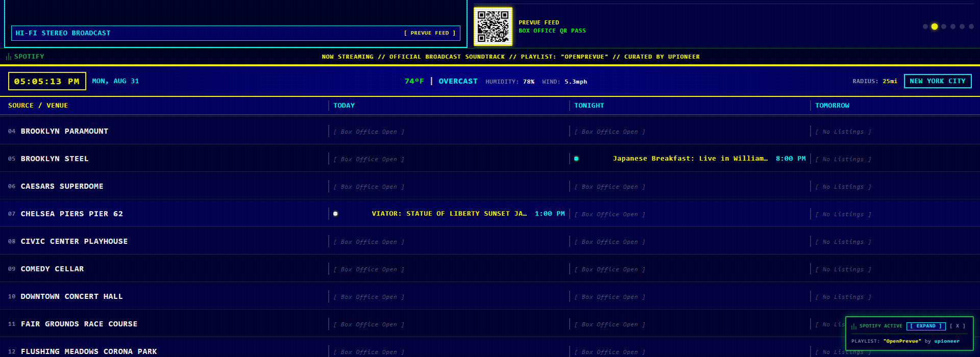Click the Tomorrow column header
The height and width of the screenshot is (357, 980).
[x=832, y=106]
